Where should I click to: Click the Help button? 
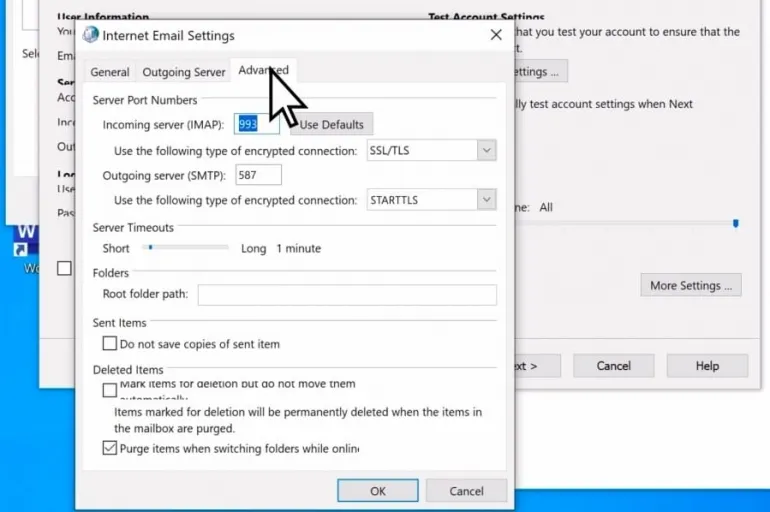[707, 366]
